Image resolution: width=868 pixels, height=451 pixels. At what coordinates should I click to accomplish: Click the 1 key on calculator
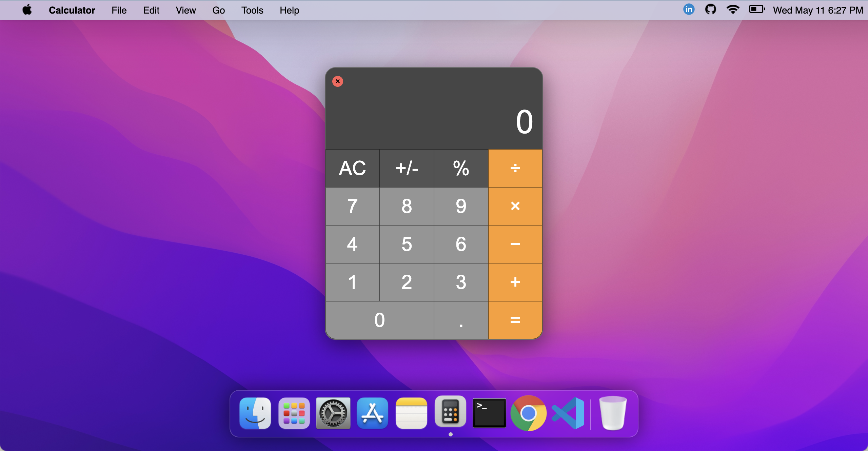coord(353,282)
